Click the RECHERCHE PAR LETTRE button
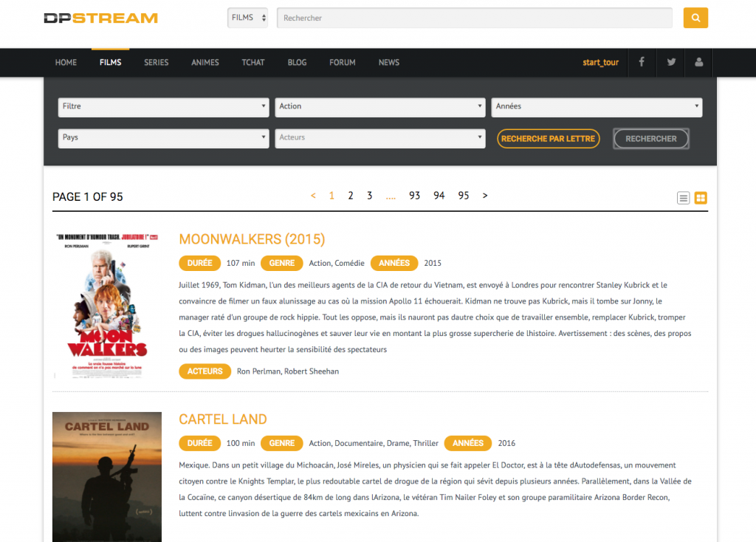The height and width of the screenshot is (542, 756). 548,138
